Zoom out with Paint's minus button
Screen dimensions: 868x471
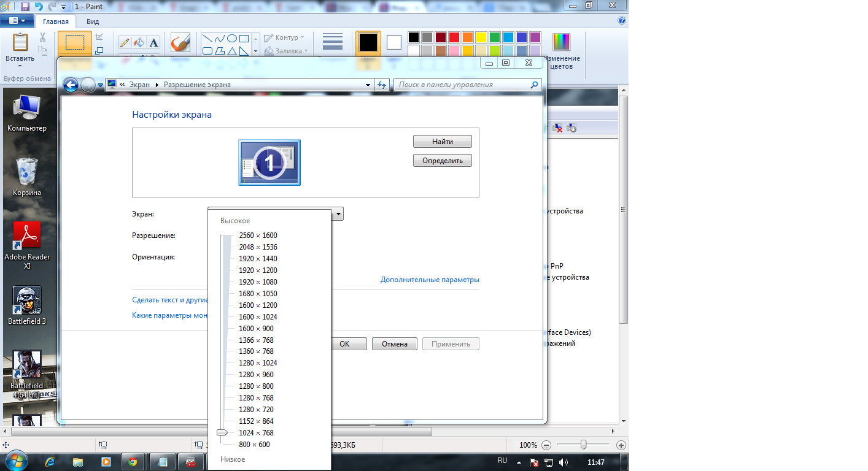coord(546,445)
